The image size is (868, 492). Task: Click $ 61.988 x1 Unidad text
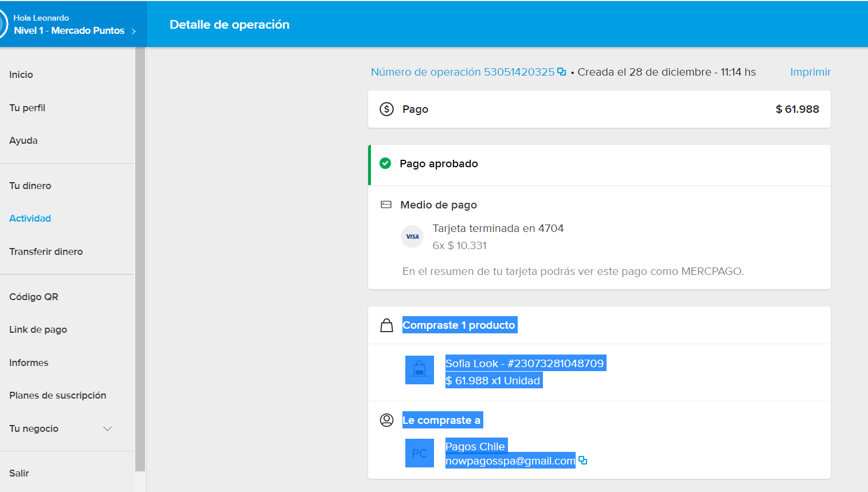pos(493,380)
